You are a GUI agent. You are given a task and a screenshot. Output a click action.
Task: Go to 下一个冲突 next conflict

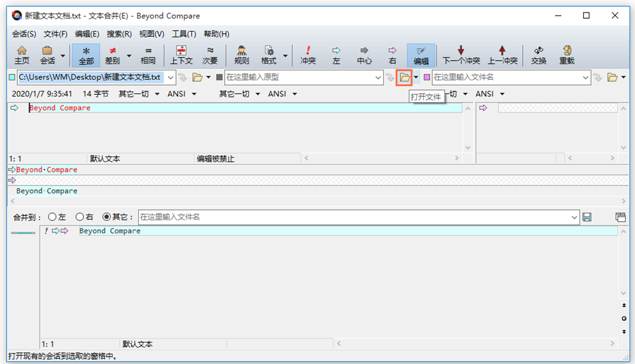click(x=461, y=55)
